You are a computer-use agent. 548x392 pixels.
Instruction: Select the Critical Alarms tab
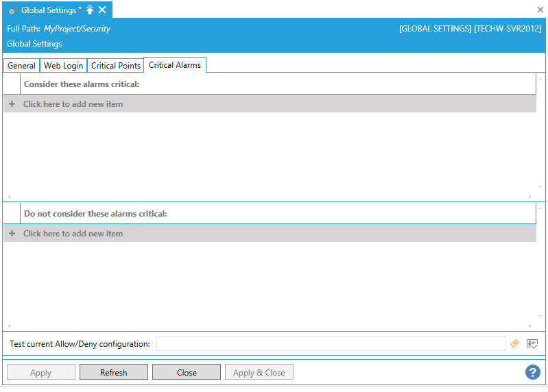pyautogui.click(x=174, y=65)
